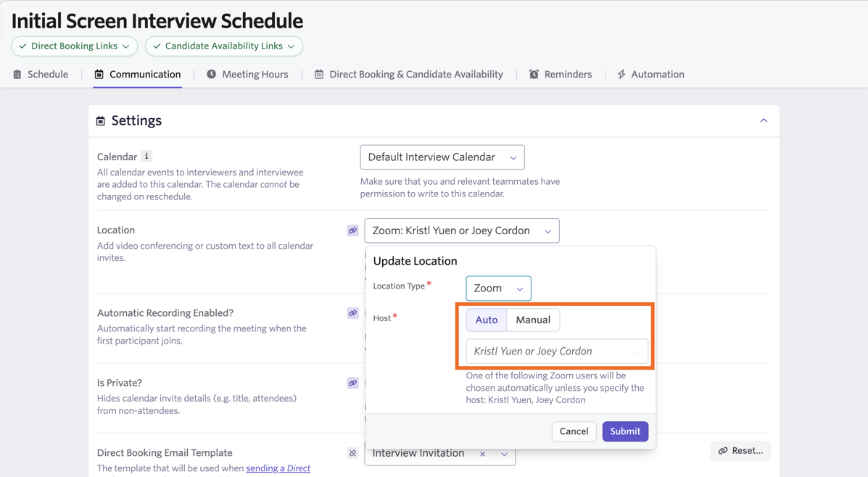Click the link icon beside Is Private
The width and height of the screenshot is (868, 477).
352,383
